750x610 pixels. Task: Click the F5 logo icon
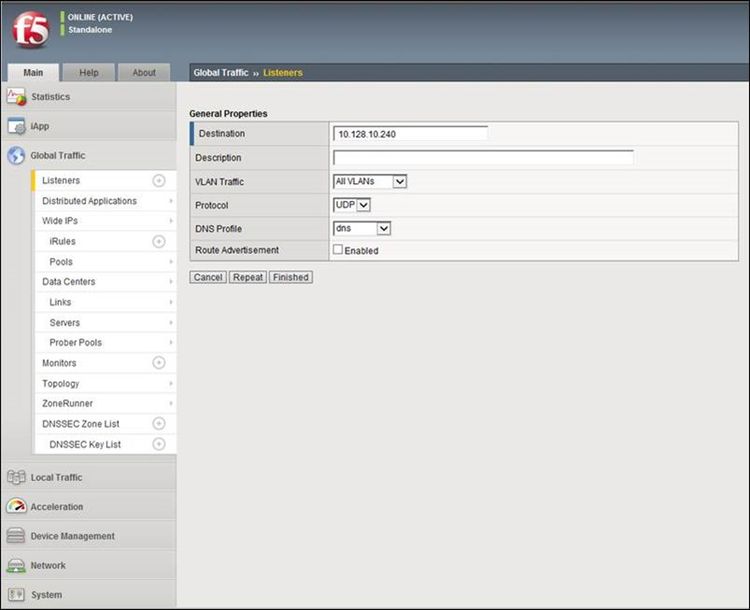(30, 30)
